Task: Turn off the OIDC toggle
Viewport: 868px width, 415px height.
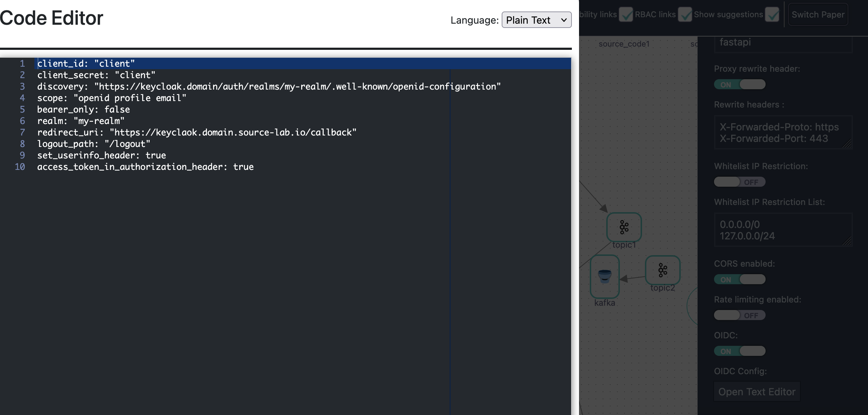Action: pos(739,351)
